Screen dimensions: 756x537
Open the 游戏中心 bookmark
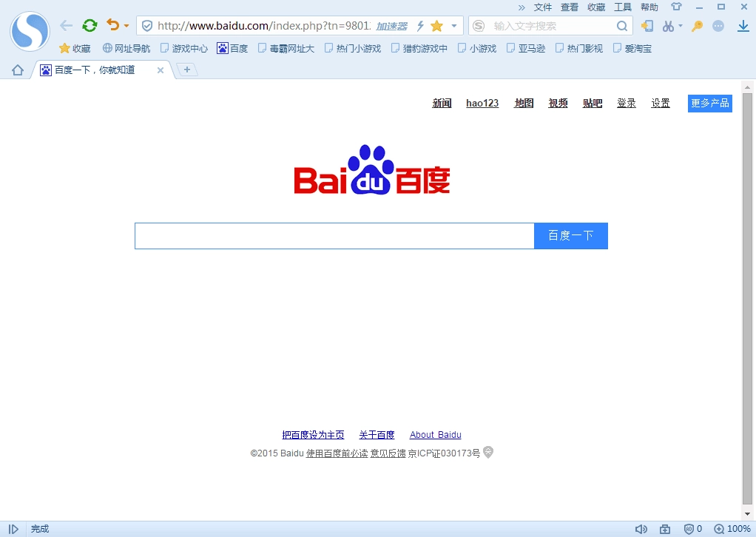[x=184, y=48]
